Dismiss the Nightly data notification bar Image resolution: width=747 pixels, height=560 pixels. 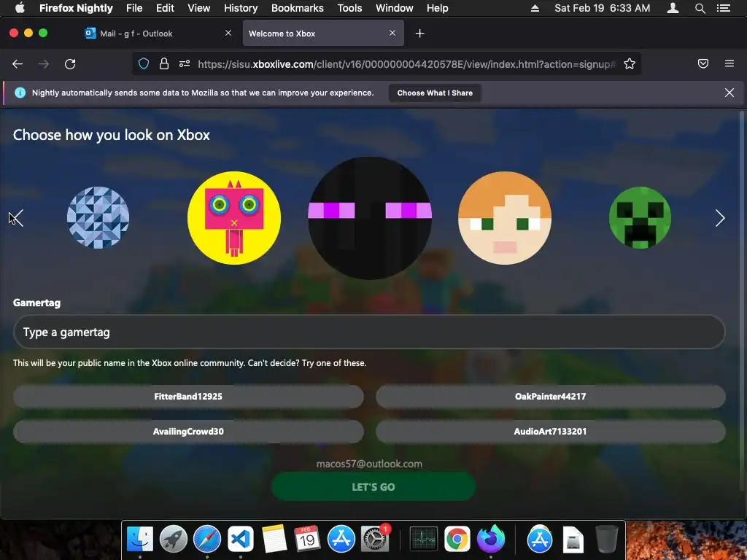tap(729, 93)
